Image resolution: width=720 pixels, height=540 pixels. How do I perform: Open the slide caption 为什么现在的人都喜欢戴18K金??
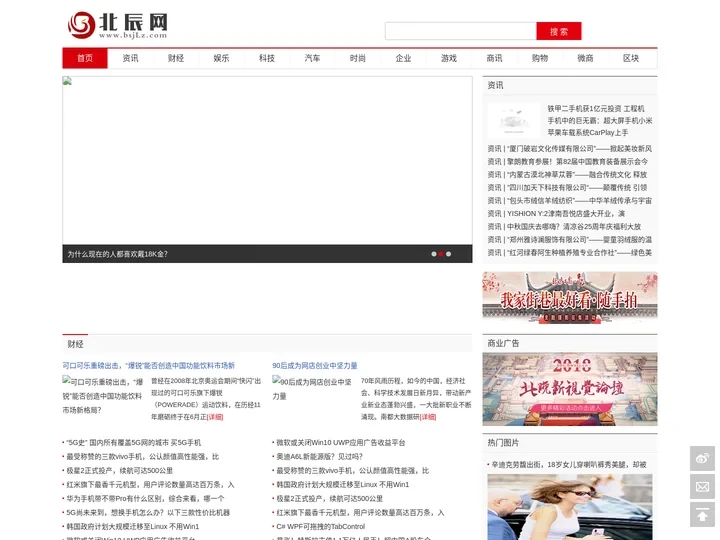pyautogui.click(x=118, y=254)
